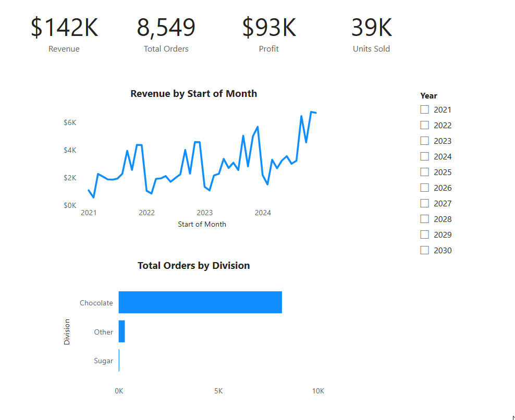Enable the 2029 filter checkbox
Image resolution: width=515 pixels, height=420 pixels.
click(x=424, y=234)
